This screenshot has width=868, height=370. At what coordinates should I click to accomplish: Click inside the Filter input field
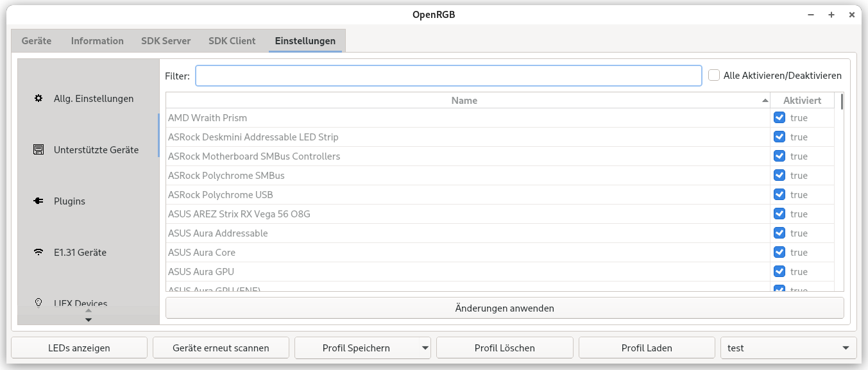[449, 75]
